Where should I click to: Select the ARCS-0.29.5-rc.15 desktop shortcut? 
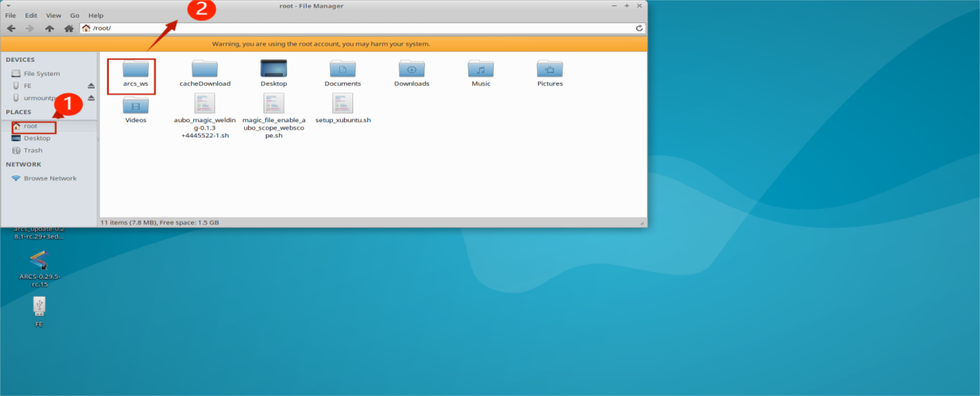point(39,268)
